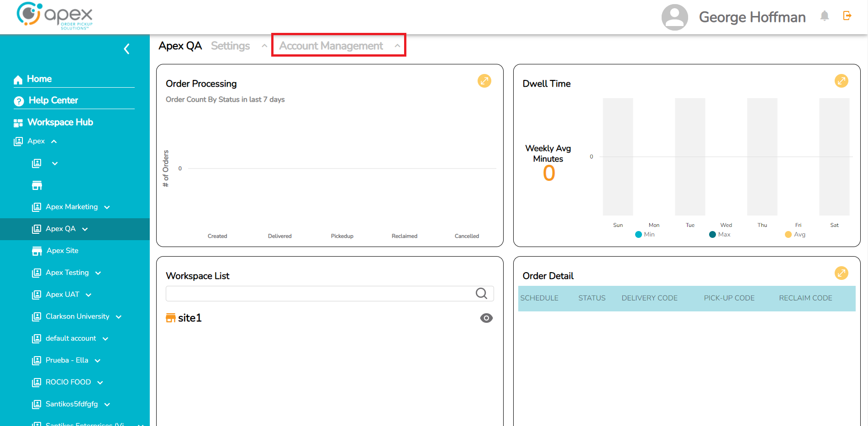Click the Workspace List search magnifier
The height and width of the screenshot is (426, 868).
(x=481, y=294)
